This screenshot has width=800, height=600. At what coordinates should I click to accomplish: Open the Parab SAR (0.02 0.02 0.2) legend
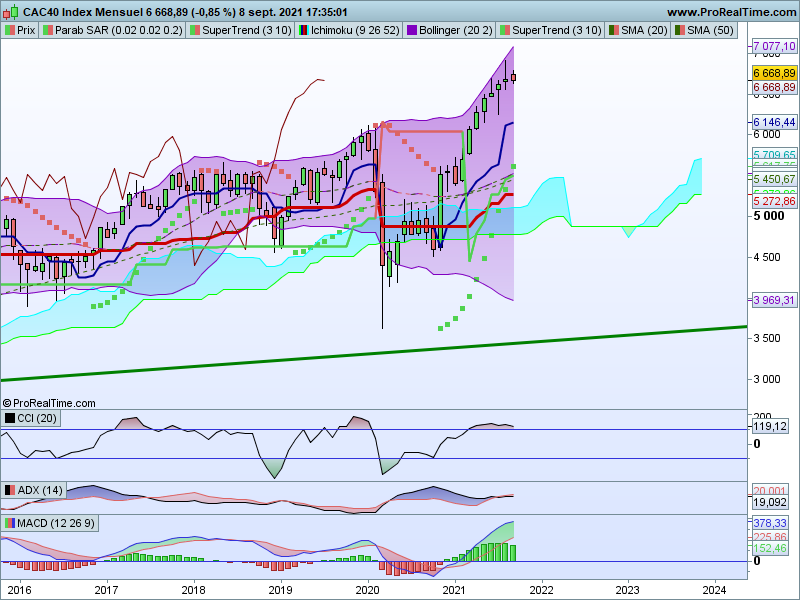pyautogui.click(x=113, y=30)
